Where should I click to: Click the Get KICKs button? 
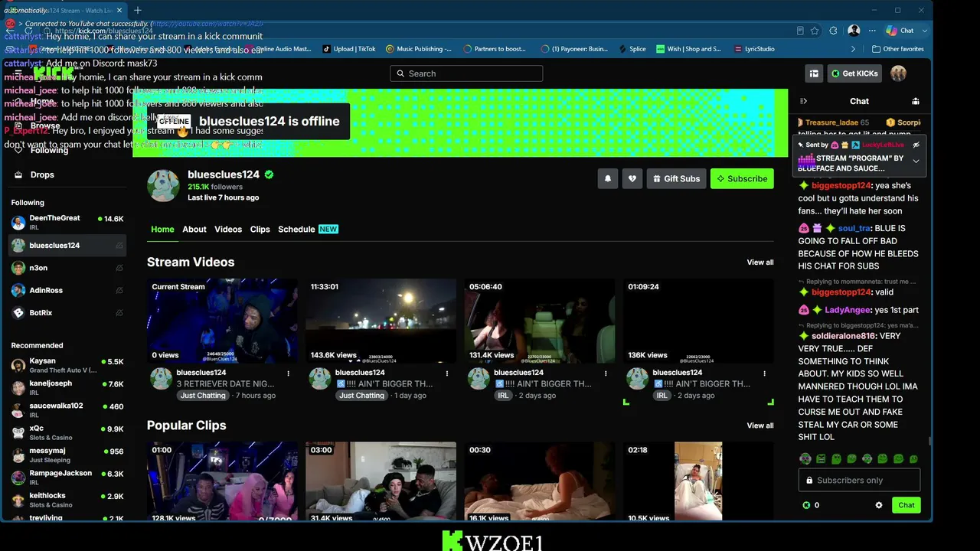854,73
